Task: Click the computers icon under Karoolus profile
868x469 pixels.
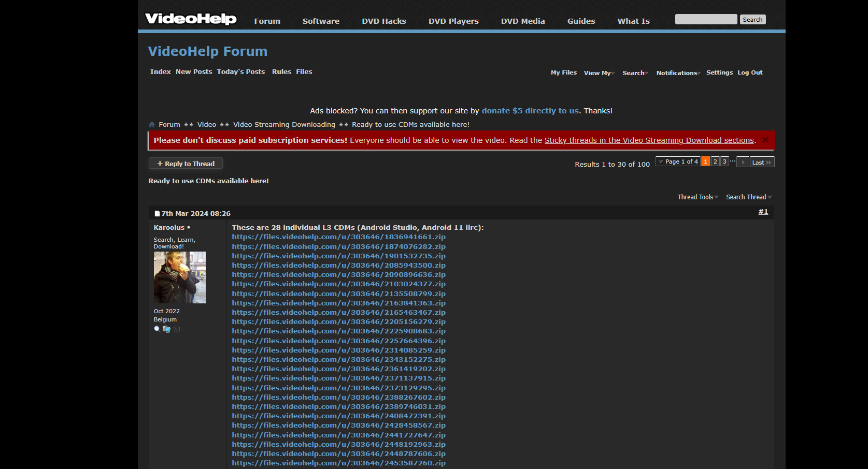Action: pos(166,329)
